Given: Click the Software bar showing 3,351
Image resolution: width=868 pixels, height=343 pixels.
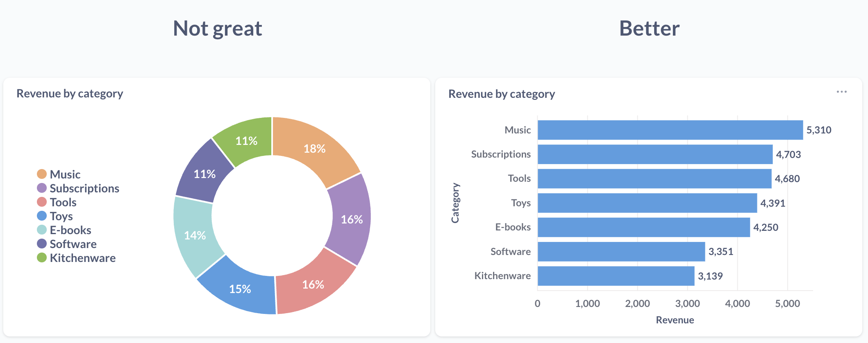Looking at the screenshot, I should [621, 252].
